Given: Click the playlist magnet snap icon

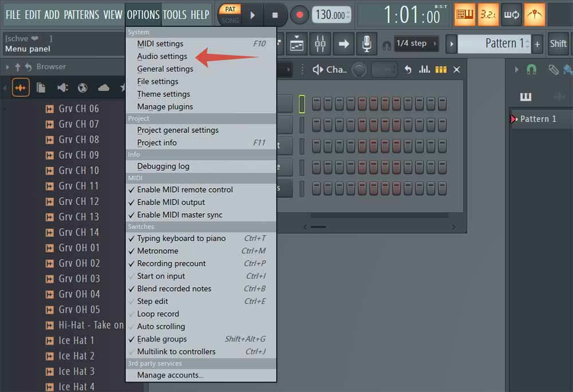Looking at the screenshot, I should (532, 69).
